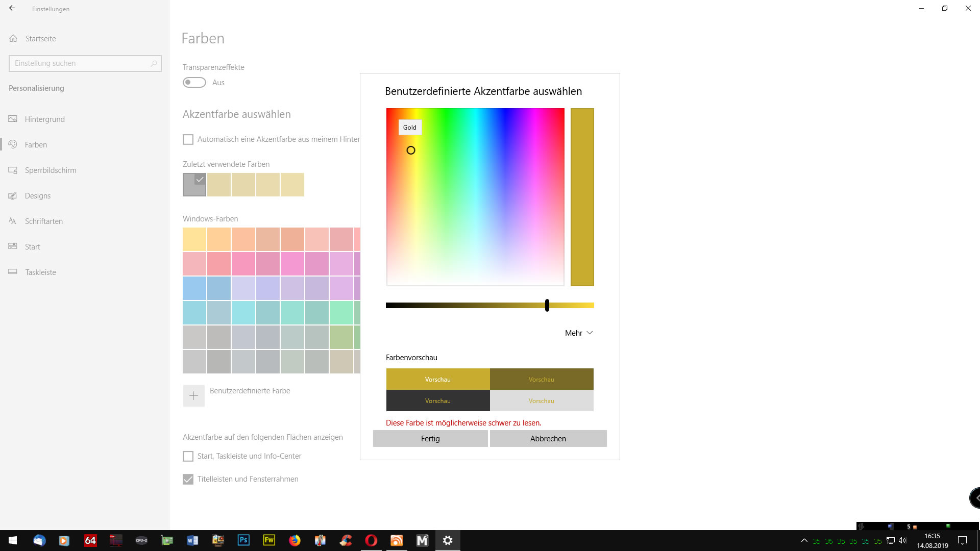Open Startseite home icon
The width and height of the screenshot is (980, 551).
pyautogui.click(x=13, y=39)
